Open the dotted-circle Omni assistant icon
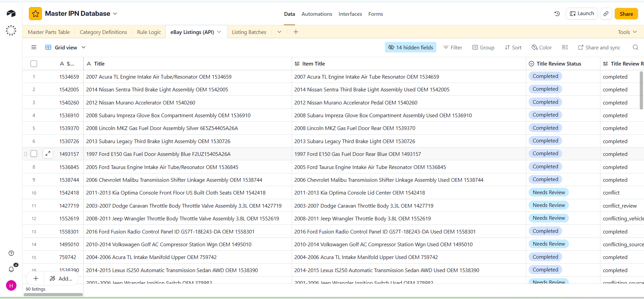 coord(11,31)
